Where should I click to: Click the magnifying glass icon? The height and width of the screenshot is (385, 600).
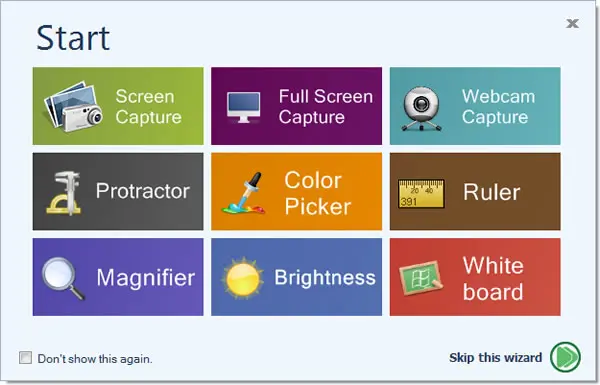pyautogui.click(x=63, y=278)
